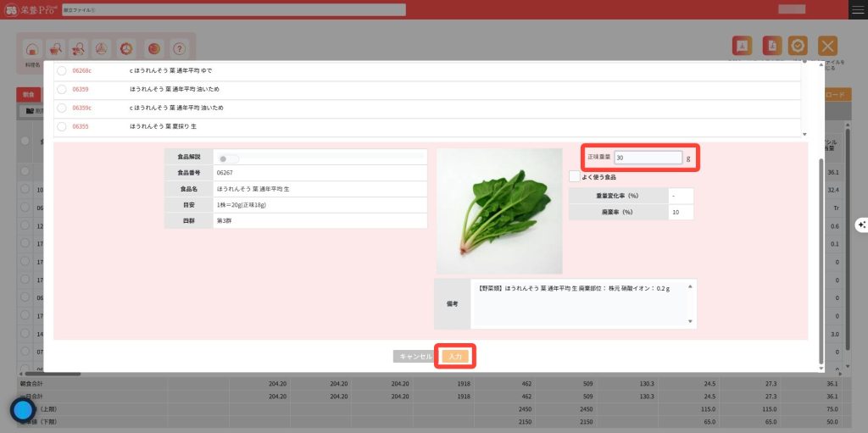Click the 料理名 dish search icon

[32, 49]
